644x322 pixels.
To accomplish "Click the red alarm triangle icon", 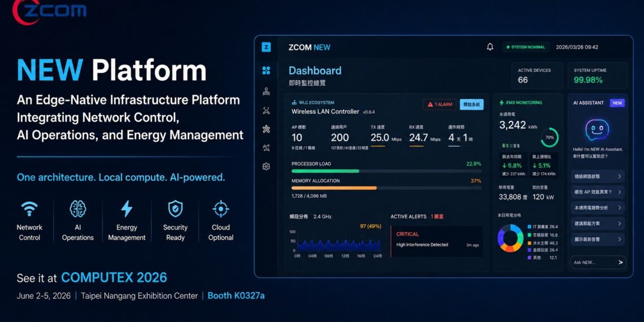I will (430, 105).
